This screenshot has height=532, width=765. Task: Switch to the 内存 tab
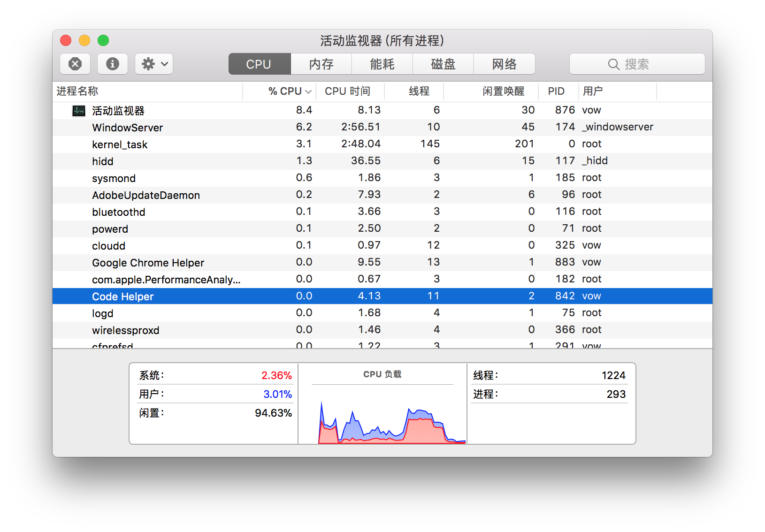click(321, 64)
